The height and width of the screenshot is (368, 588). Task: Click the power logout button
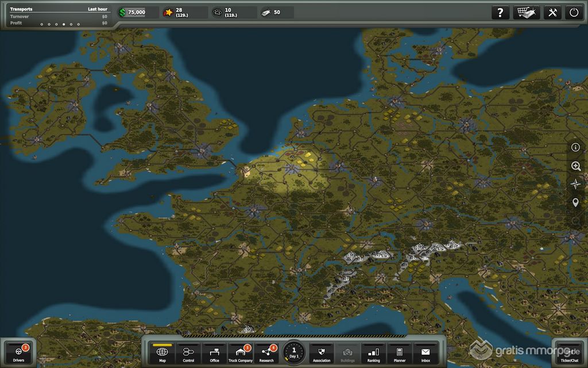(574, 13)
